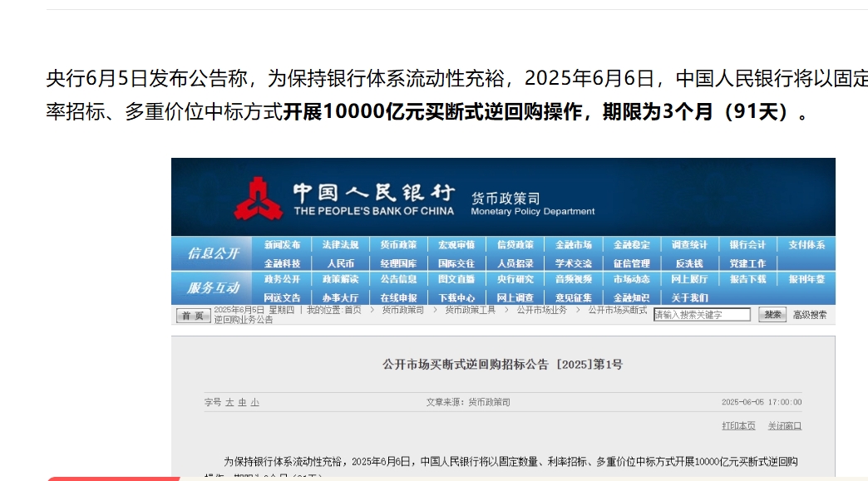Image resolution: width=868 pixels, height=481 pixels.
Task: Click the 公开市场业务 breadcrumb link
Action: [542, 310]
